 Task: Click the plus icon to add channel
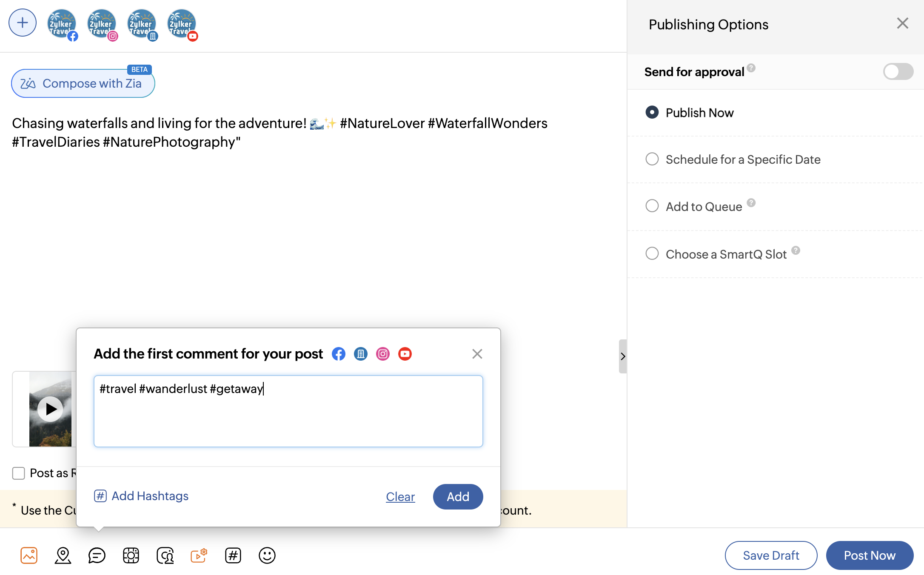click(x=23, y=23)
